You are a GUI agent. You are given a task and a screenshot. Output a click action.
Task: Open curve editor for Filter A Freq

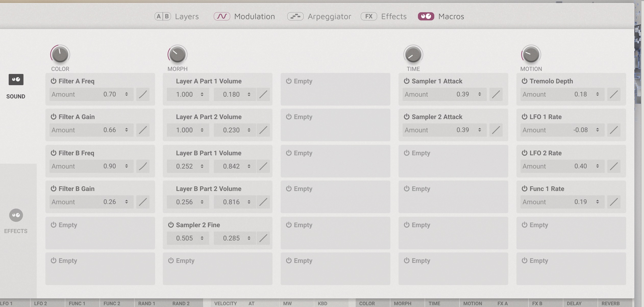click(143, 94)
